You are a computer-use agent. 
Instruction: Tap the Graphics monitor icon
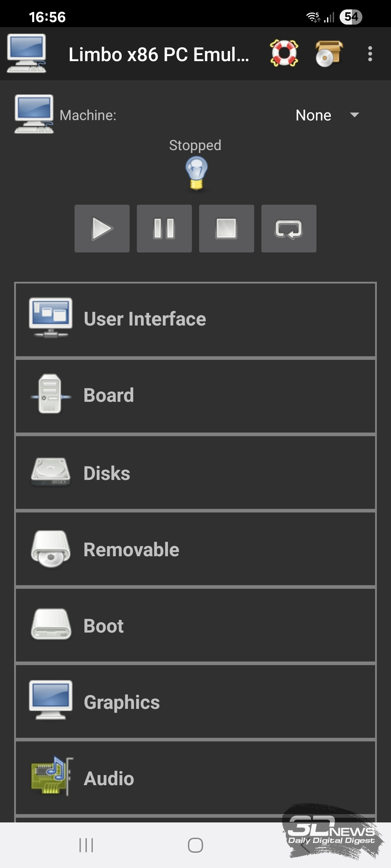click(51, 700)
